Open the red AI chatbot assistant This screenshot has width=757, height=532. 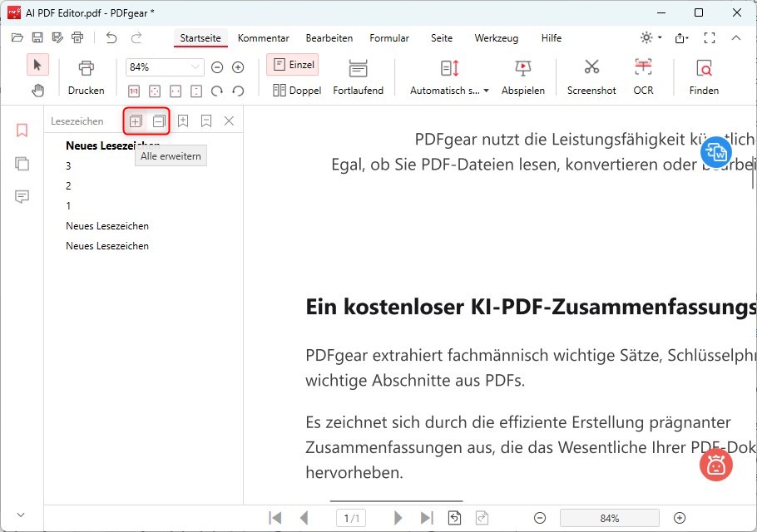pyautogui.click(x=716, y=465)
